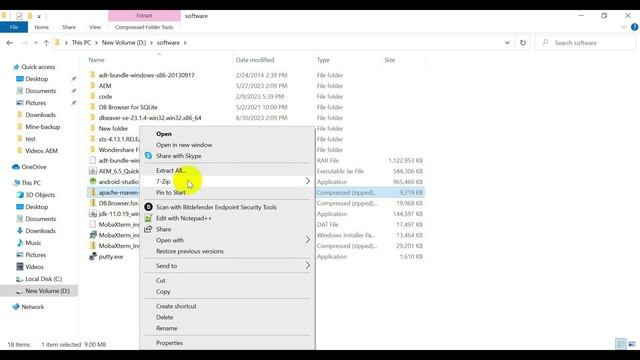Select Restore previous versions
640x360 pixels.
click(190, 251)
